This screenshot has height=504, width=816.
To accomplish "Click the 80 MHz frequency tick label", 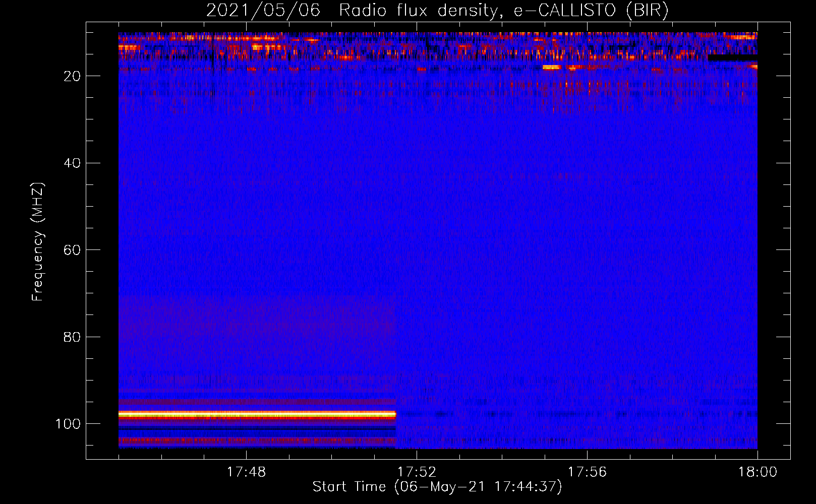I will 72,337.
